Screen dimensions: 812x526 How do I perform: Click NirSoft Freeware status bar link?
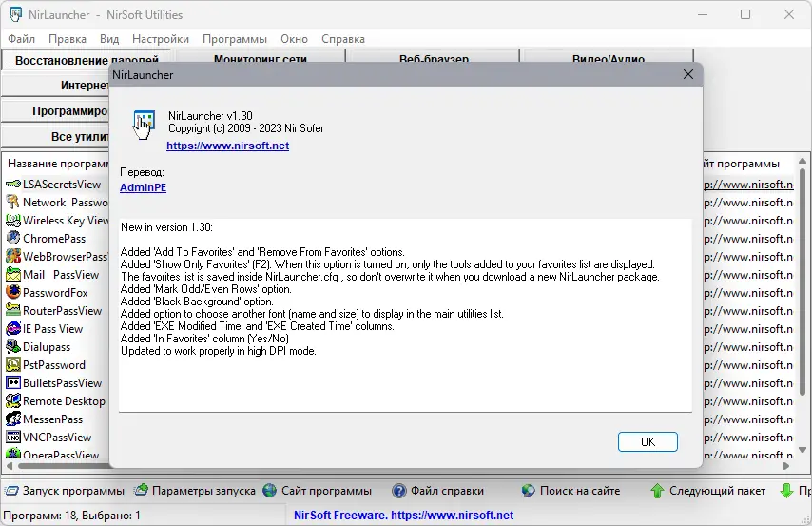click(403, 516)
